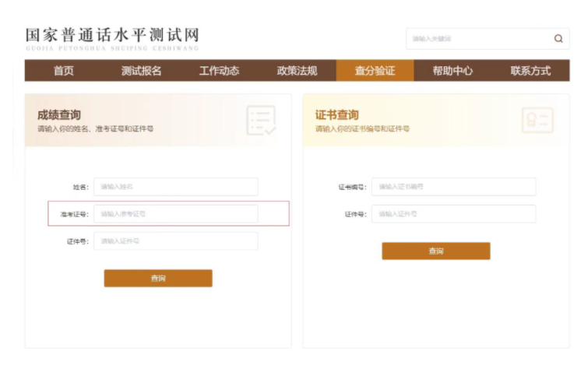The height and width of the screenshot is (365, 588).
Task: Open 帮助中心 from the navigation bar
Action: pyautogui.click(x=452, y=71)
